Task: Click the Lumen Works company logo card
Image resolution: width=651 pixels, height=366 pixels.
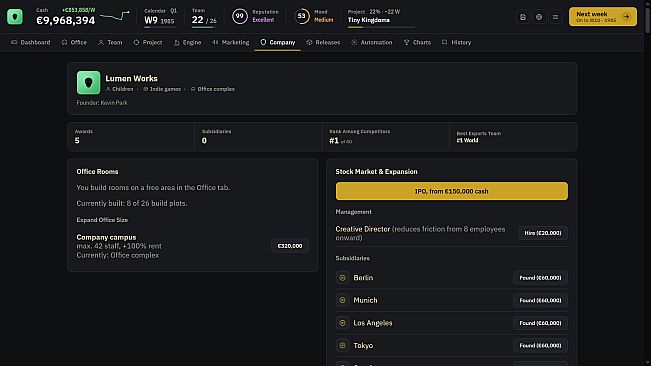Action: 88,83
